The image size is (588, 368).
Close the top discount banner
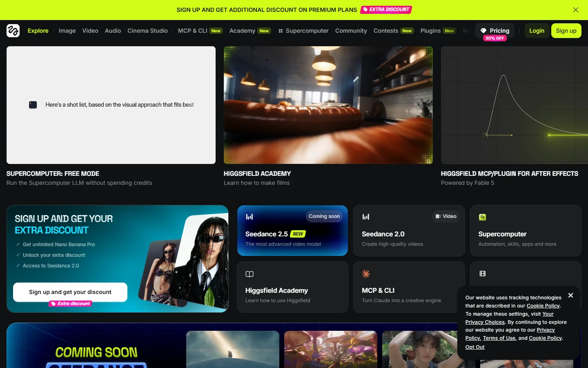(576, 10)
